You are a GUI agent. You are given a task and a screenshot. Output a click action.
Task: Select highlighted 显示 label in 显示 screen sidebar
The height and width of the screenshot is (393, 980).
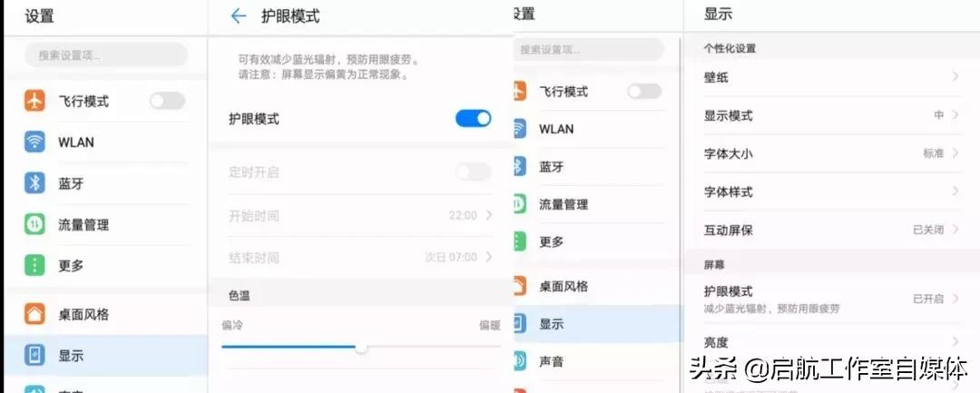coord(552,324)
